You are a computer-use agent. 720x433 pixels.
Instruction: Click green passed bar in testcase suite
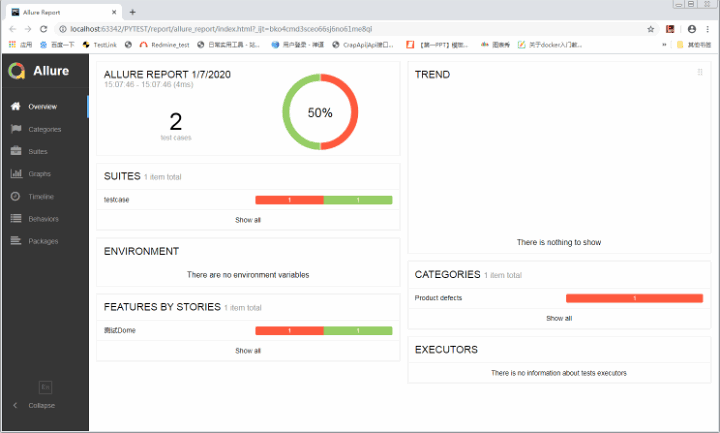coord(358,200)
